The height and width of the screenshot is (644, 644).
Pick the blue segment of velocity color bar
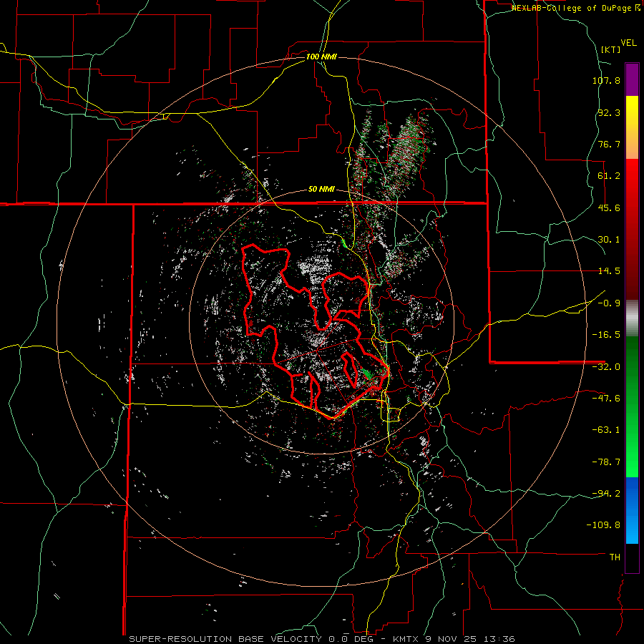coord(632,510)
